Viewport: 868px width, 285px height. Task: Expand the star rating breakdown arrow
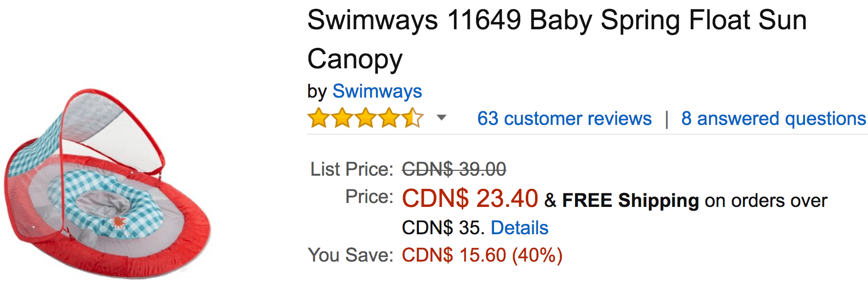[441, 118]
